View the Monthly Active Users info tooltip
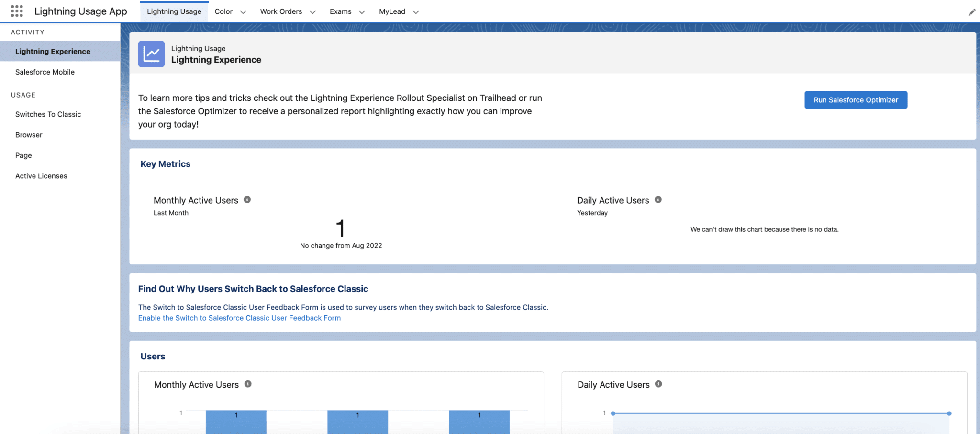The width and height of the screenshot is (980, 434). [x=247, y=199]
